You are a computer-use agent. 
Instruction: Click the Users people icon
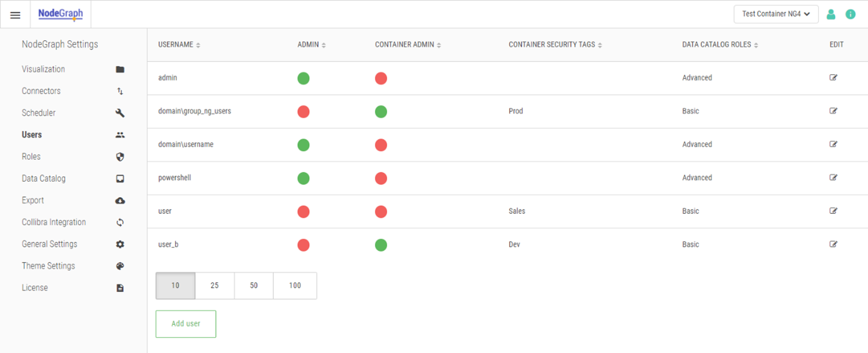120,135
